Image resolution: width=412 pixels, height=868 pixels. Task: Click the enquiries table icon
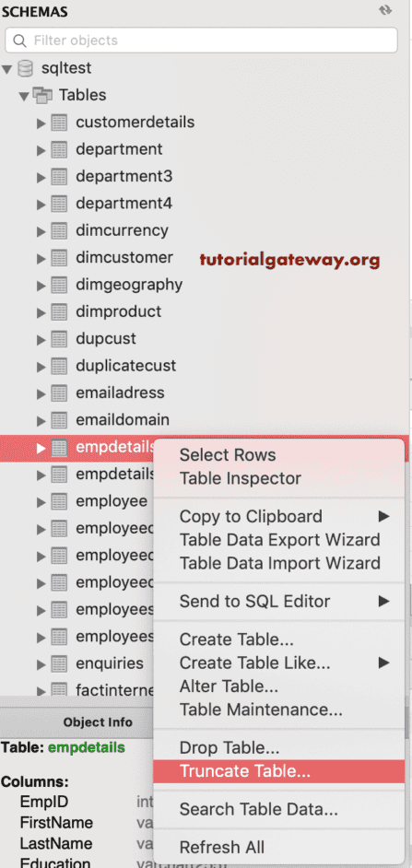[59, 664]
